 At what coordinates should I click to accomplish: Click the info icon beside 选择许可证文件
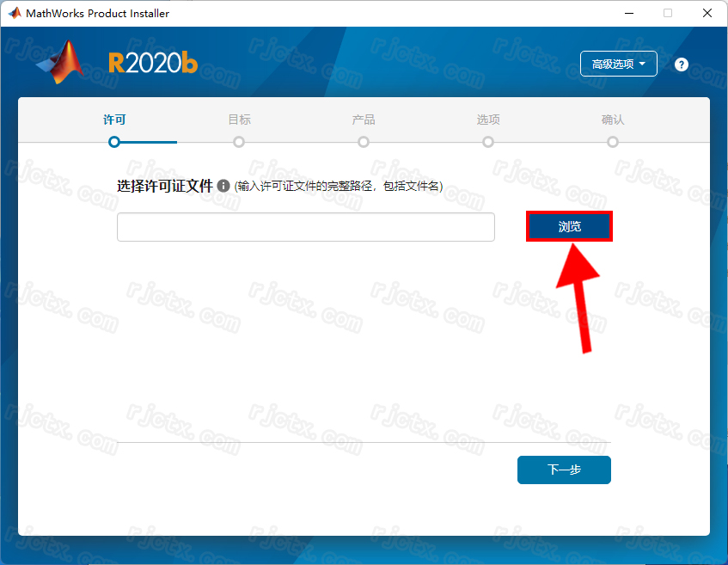(223, 186)
